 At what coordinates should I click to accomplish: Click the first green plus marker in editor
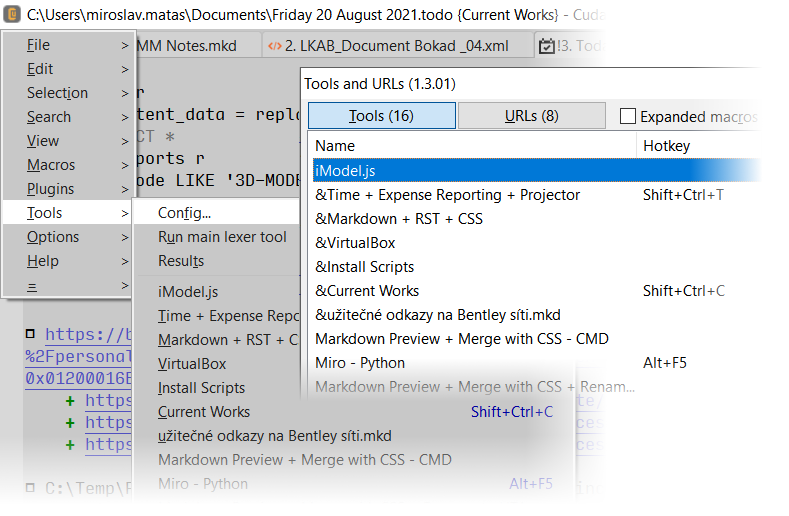click(x=70, y=401)
